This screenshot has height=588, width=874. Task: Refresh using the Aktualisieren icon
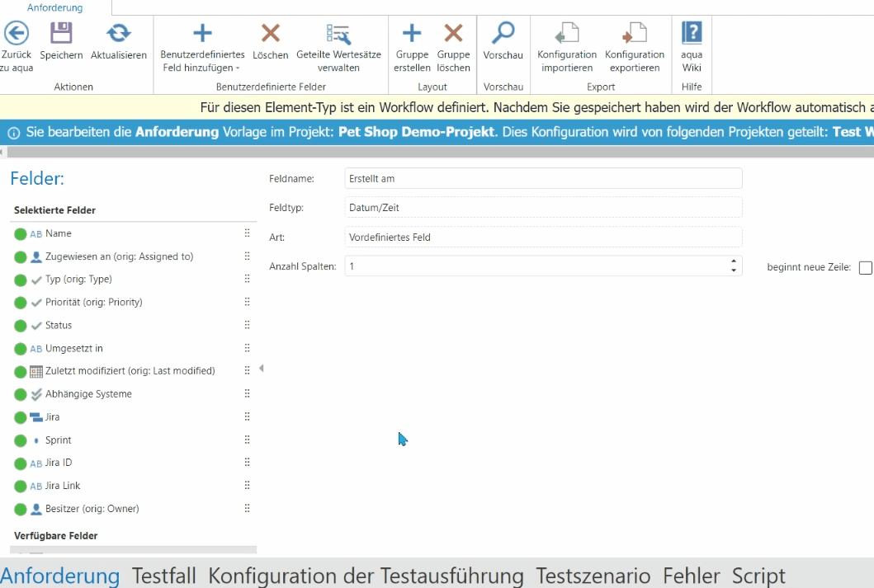click(119, 34)
